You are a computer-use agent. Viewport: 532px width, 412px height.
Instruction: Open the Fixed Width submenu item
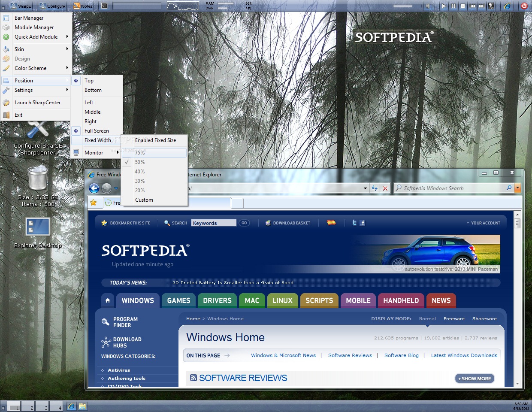click(97, 140)
